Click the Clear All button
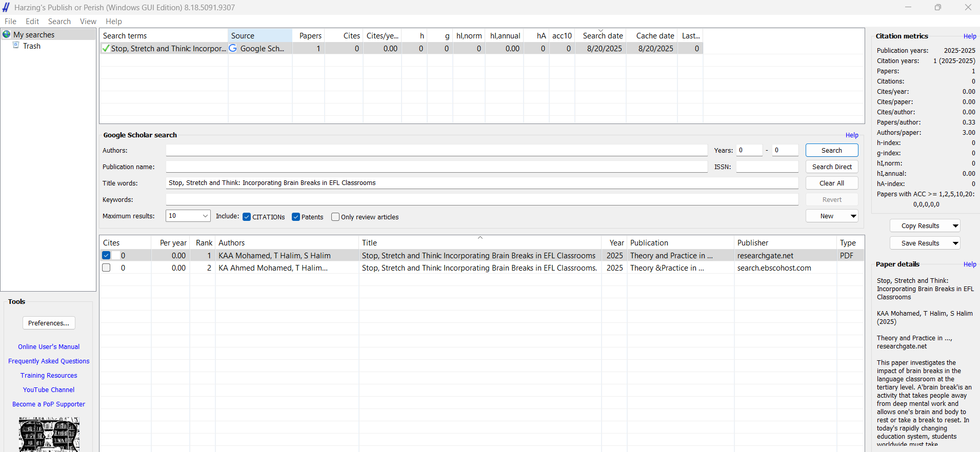 pos(832,183)
